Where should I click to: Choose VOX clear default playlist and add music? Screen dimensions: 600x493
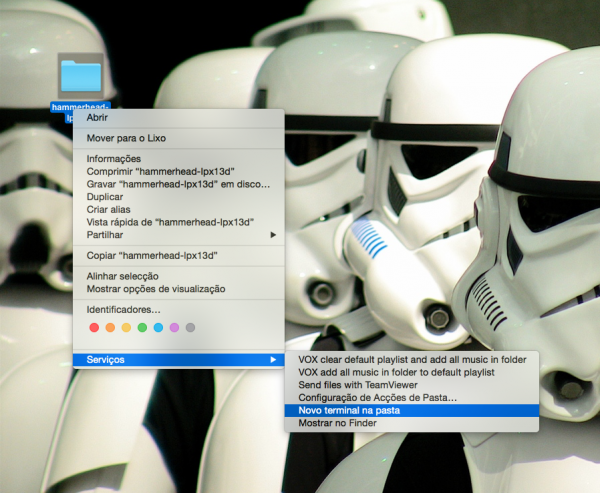tap(412, 360)
